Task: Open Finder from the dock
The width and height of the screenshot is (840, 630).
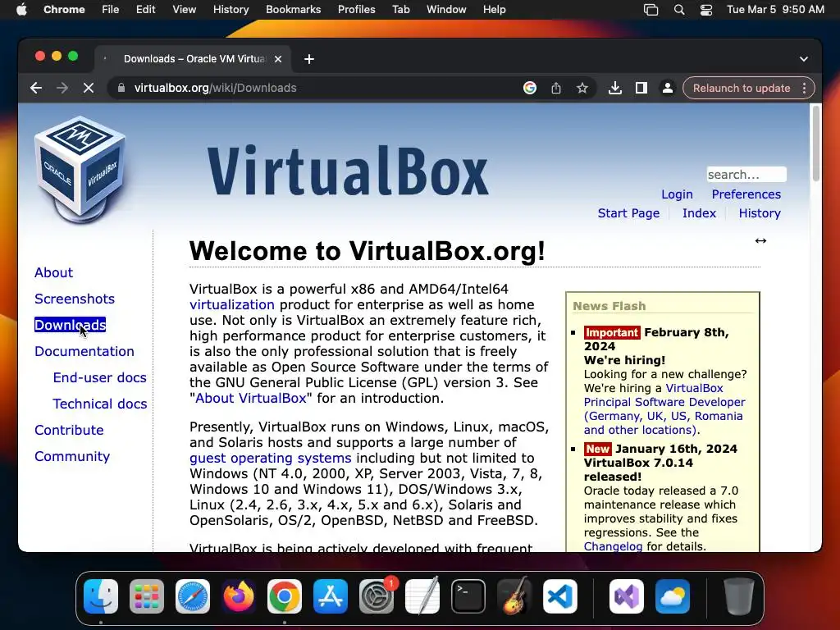Action: point(101,596)
